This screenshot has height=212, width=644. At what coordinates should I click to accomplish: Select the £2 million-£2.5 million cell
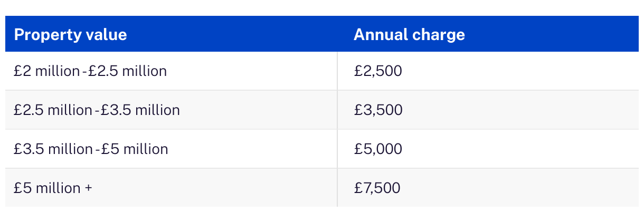(90, 71)
